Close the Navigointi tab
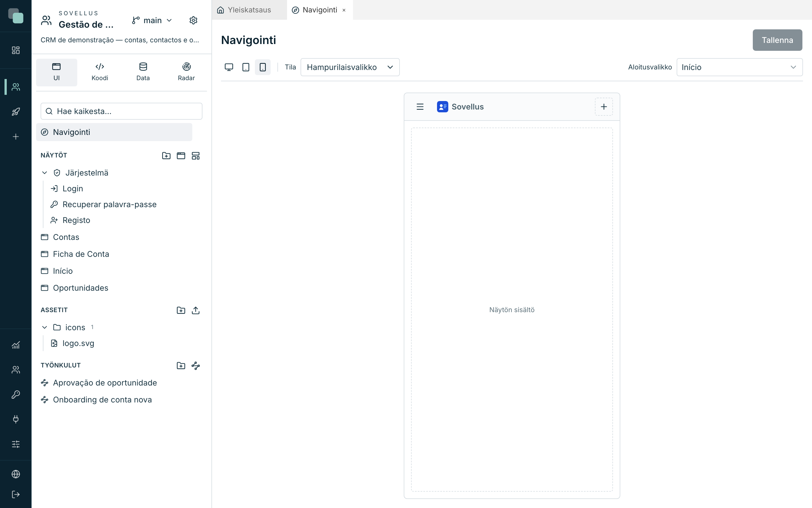The height and width of the screenshot is (508, 812). coord(344,10)
